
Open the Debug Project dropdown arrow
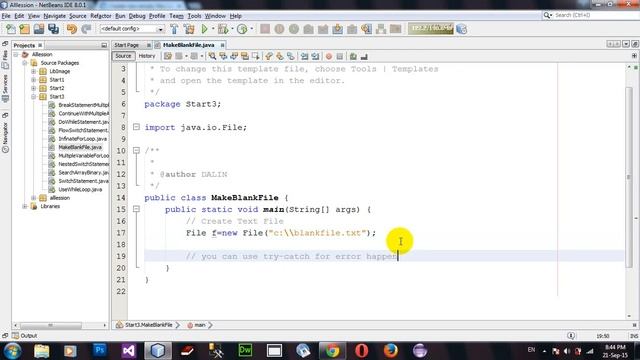coord(232,29)
